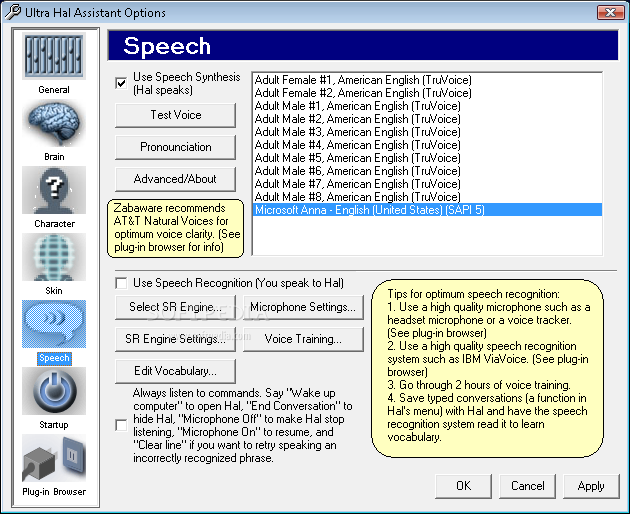This screenshot has width=630, height=514.
Task: Open the Edit Vocabulary button
Action: pos(176,371)
